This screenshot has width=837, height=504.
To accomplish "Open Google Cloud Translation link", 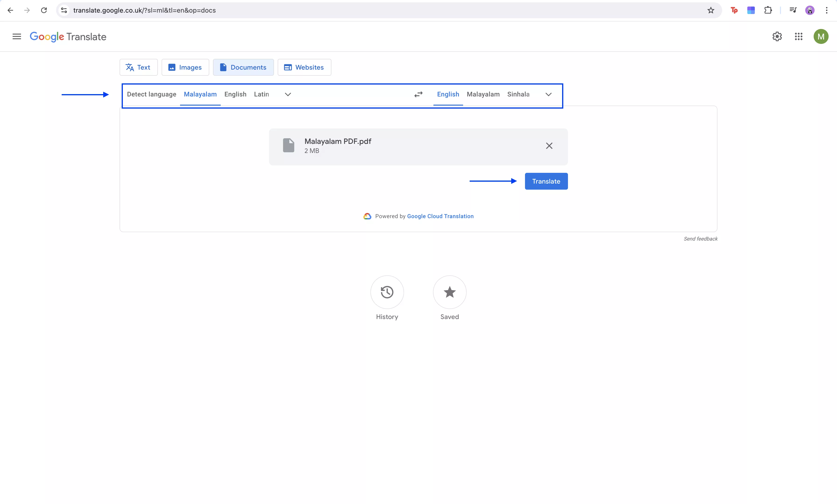I will 440,216.
